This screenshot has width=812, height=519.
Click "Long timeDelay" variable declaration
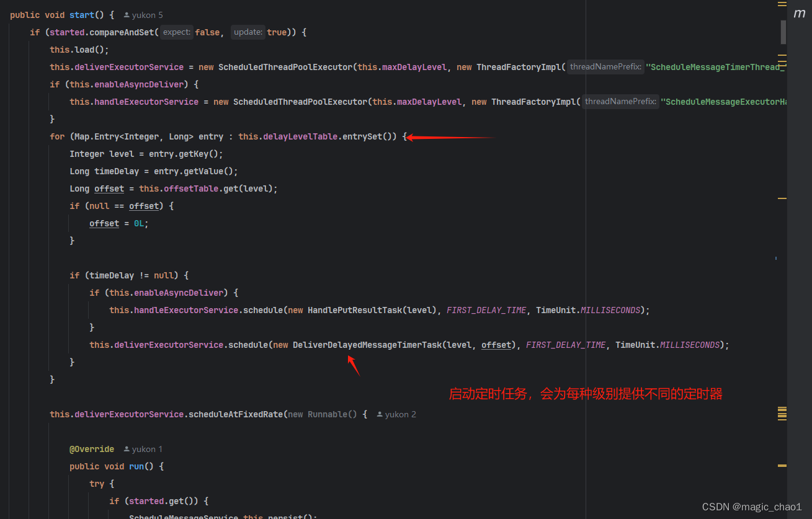[x=104, y=171]
